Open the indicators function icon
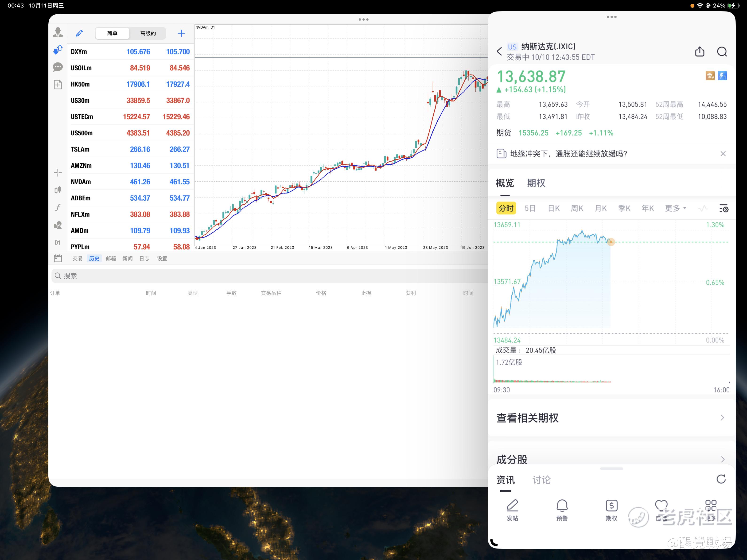Screen dimensions: 747x560 pyautogui.click(x=58, y=207)
